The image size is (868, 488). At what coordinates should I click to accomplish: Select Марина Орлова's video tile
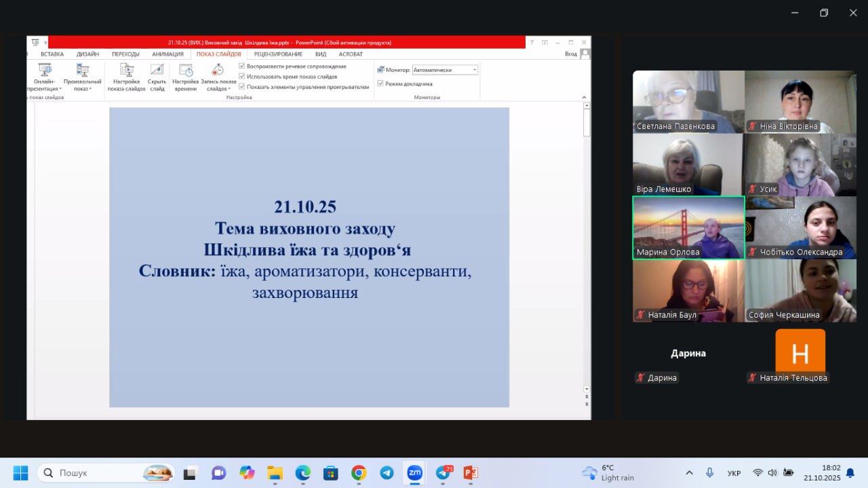[x=688, y=227]
